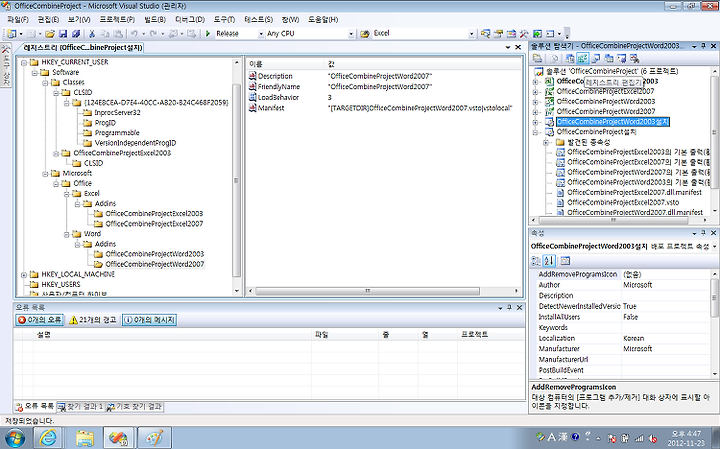The image size is (720, 449).
Task: Toggle auto-hide pin on Error List panel
Action: [510, 308]
